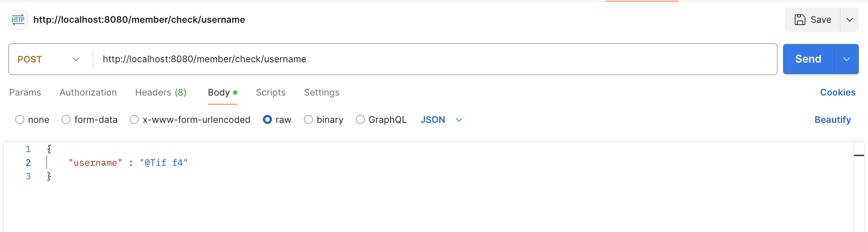Select the form-data radio button
The height and width of the screenshot is (232, 868).
[x=66, y=120]
